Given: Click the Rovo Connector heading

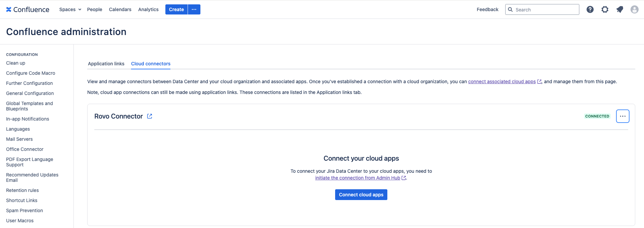Looking at the screenshot, I should tap(119, 116).
